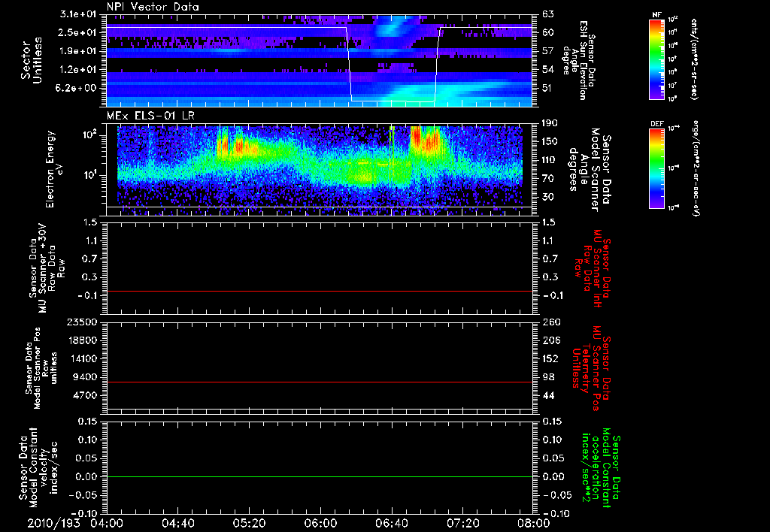Screen dimensions: 770x532
Task: Click the 'NF' color bar label
Action: click(656, 15)
